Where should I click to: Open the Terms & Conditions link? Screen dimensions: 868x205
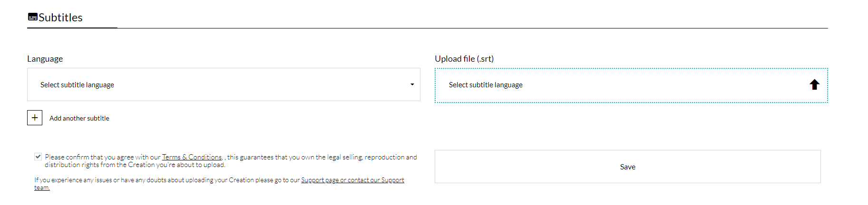point(192,157)
